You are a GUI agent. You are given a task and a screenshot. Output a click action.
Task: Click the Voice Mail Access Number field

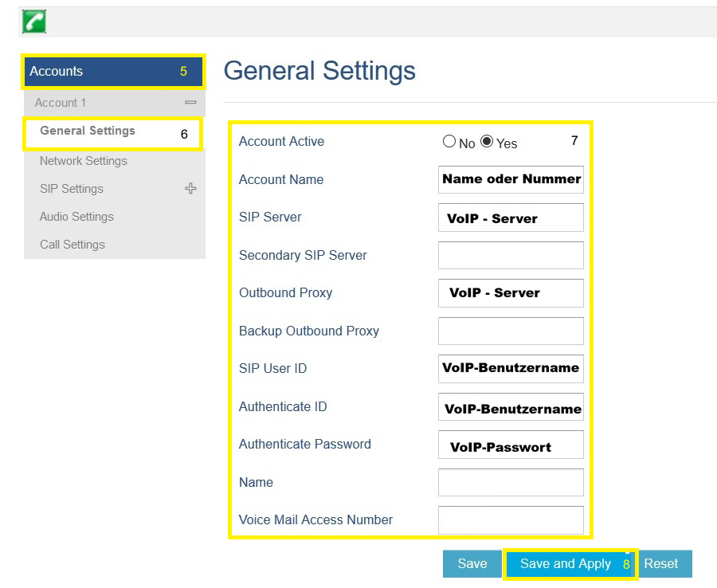pyautogui.click(x=511, y=519)
